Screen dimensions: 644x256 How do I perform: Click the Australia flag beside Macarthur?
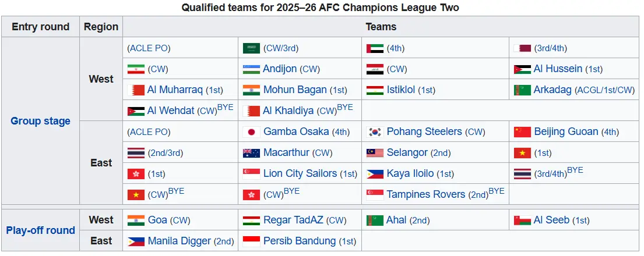(x=251, y=153)
